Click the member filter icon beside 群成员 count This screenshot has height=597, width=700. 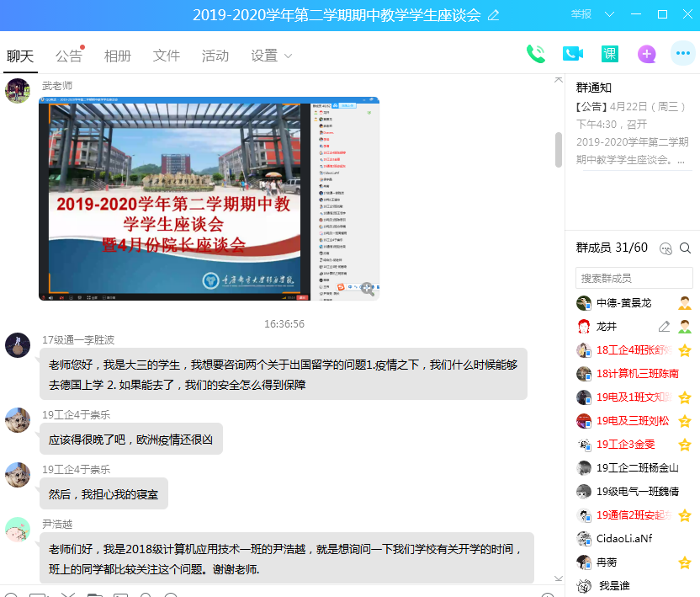666,248
